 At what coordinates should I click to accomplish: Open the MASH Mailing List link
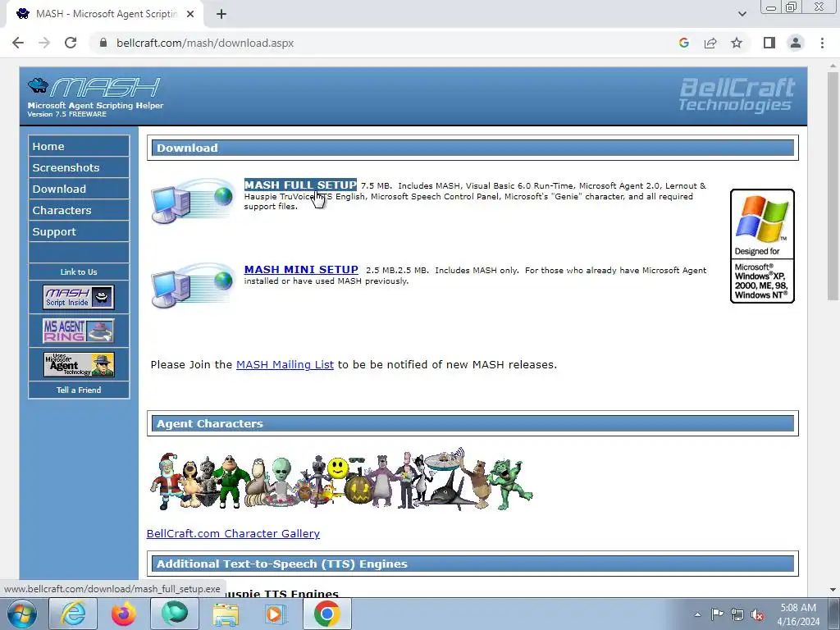point(285,364)
